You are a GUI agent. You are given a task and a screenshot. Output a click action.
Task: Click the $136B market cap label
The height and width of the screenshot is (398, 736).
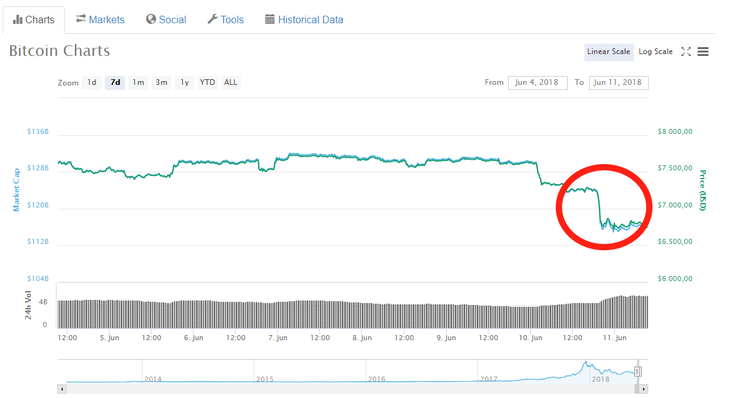pos(38,131)
